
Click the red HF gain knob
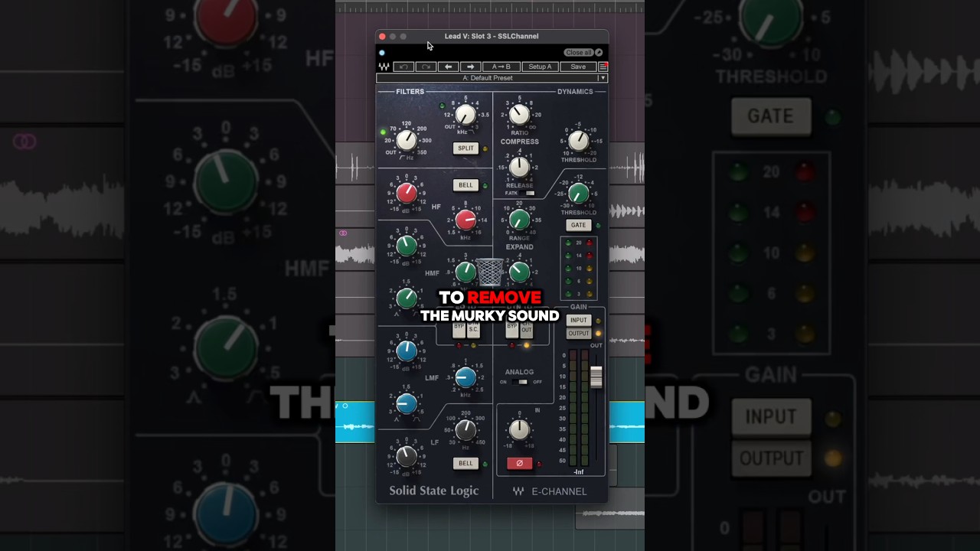coord(407,192)
